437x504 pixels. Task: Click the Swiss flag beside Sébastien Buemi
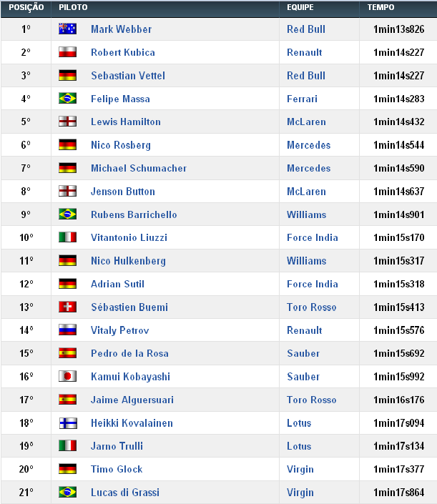(67, 307)
